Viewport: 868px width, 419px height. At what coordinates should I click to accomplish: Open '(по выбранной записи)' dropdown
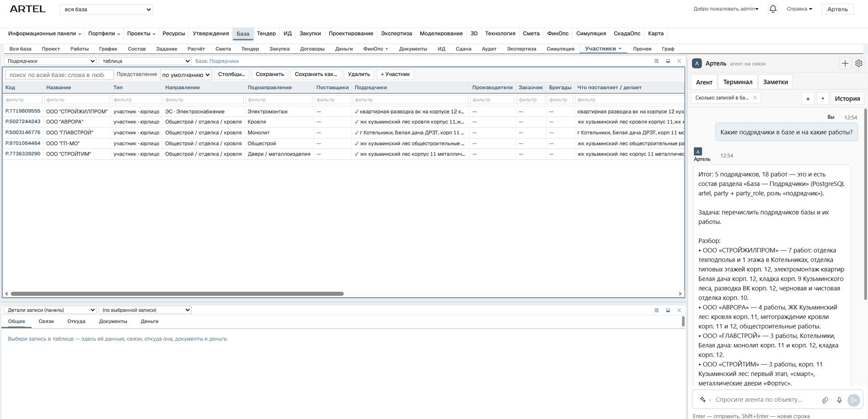[145, 310]
